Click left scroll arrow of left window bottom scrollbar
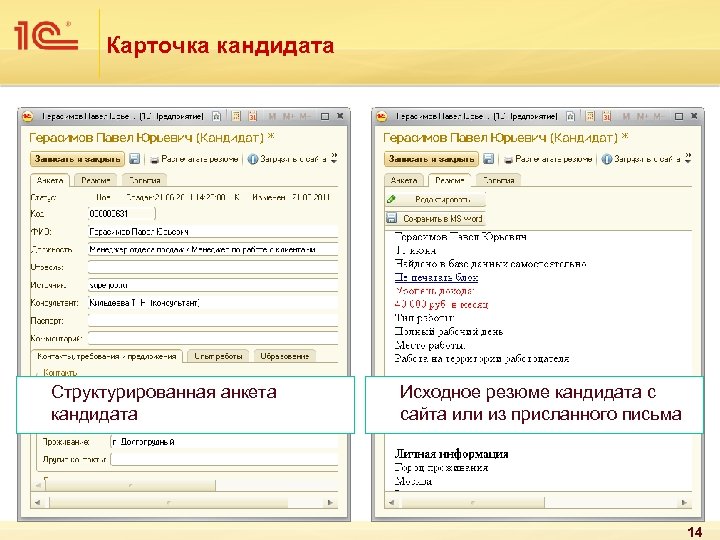The width and height of the screenshot is (720, 540). click(38, 502)
